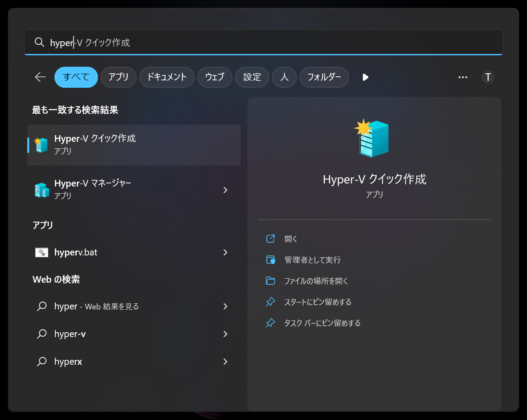Screen dimensions: 527x420
Task: Click the ファイルの場所を開く folder icon
Action: (x=270, y=281)
